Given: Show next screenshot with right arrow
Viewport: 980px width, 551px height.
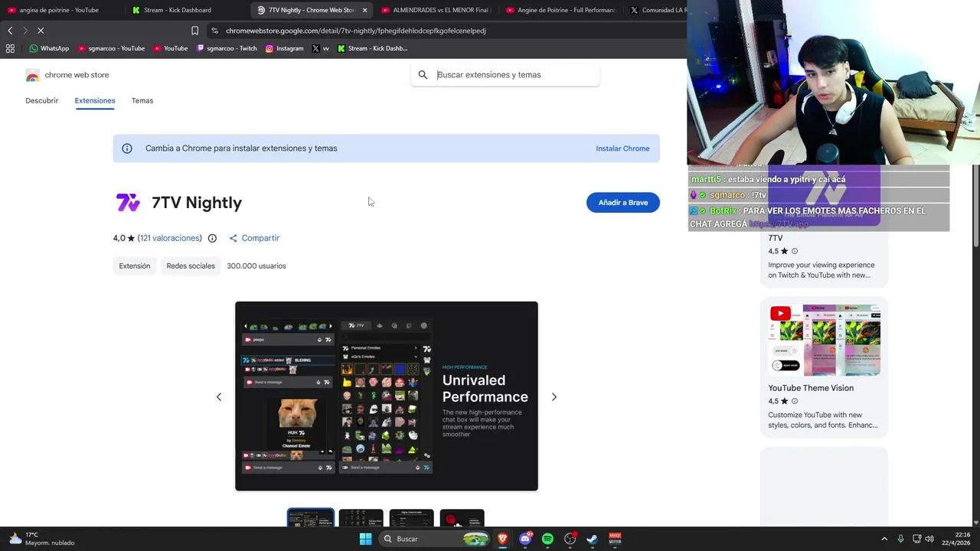Looking at the screenshot, I should pos(554,397).
